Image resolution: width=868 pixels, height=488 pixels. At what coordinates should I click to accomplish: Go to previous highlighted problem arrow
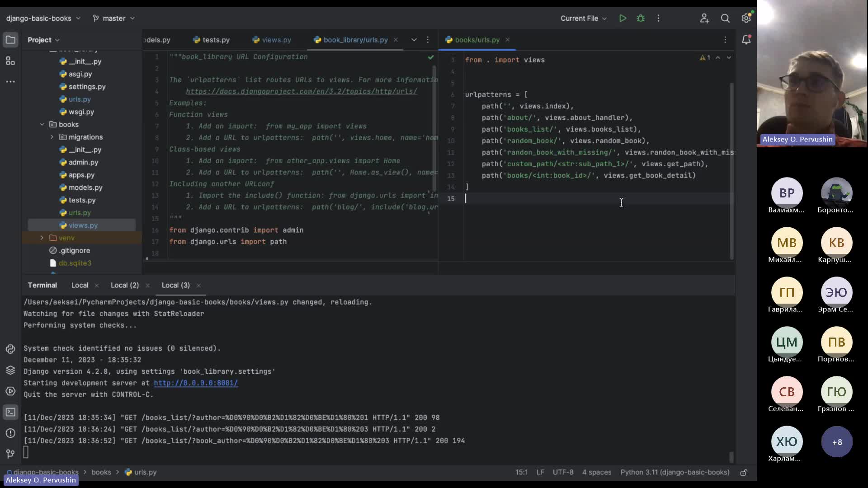[718, 58]
